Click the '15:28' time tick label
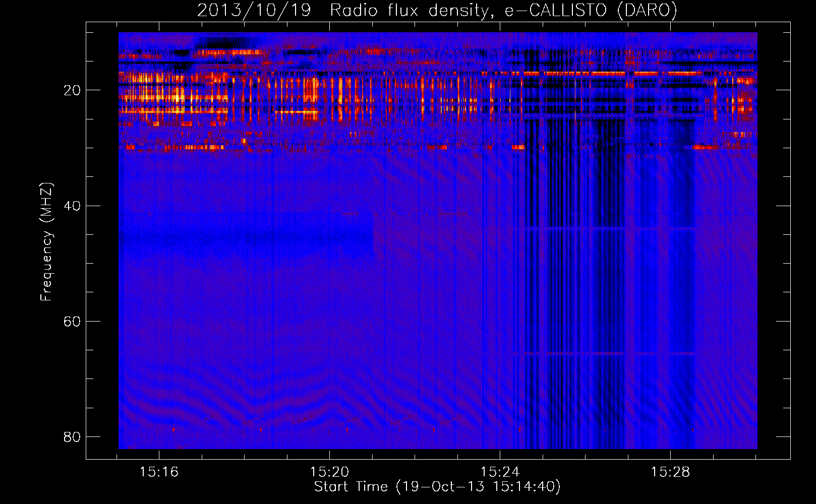This screenshot has height=504, width=816. (x=670, y=472)
